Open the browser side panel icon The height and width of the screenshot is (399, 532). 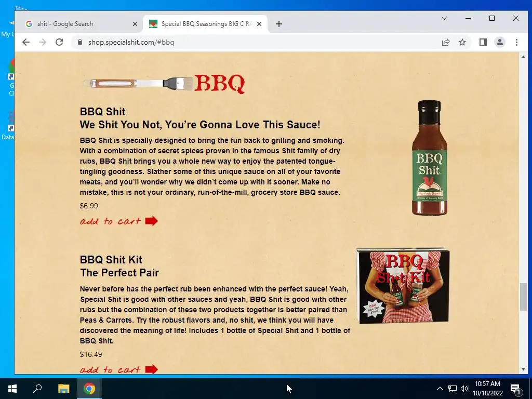click(x=483, y=42)
